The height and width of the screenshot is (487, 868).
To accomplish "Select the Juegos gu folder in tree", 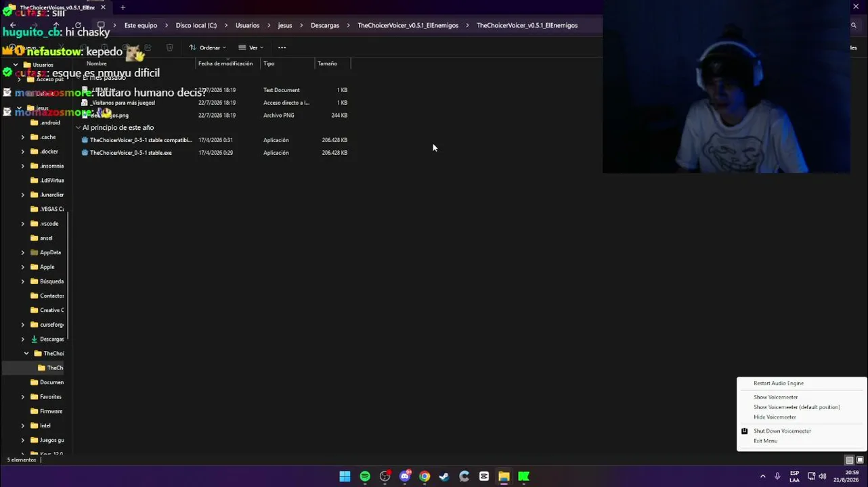I will pyautogui.click(x=47, y=440).
